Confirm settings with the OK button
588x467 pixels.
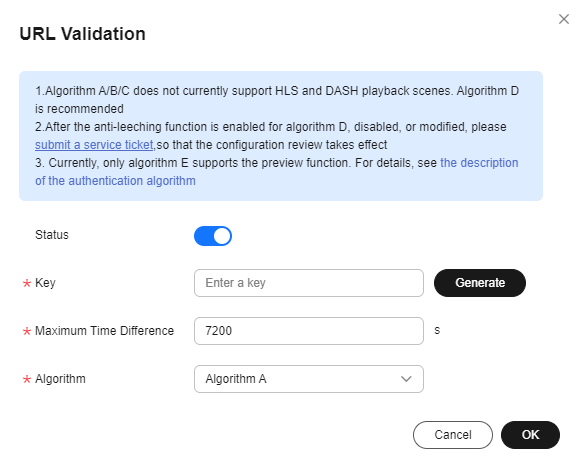[x=530, y=435]
